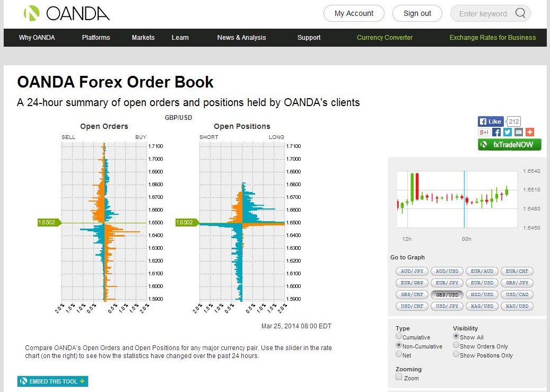Share via the email envelope icon

click(x=519, y=132)
